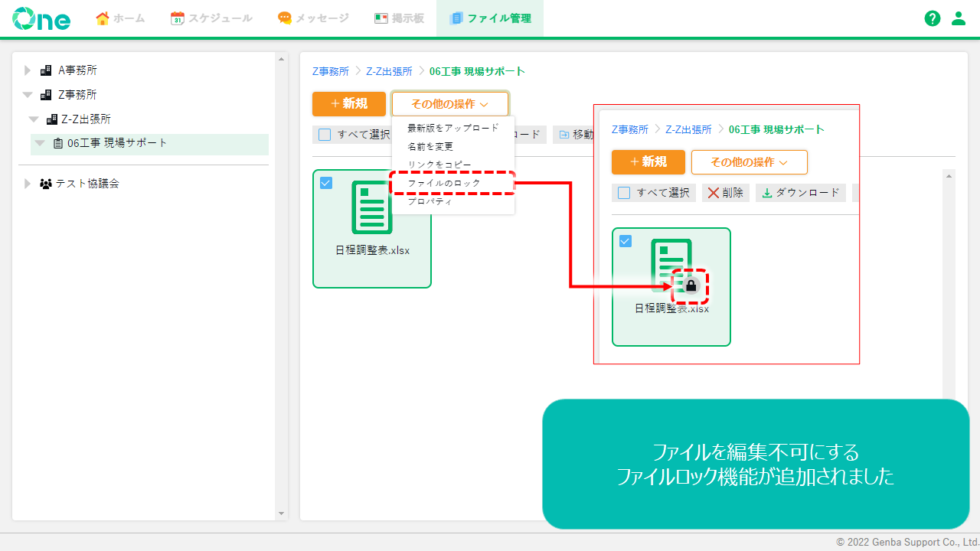Toggle the すべて選択 checkbox in left toolbar
The image size is (980, 551).
pyautogui.click(x=325, y=135)
